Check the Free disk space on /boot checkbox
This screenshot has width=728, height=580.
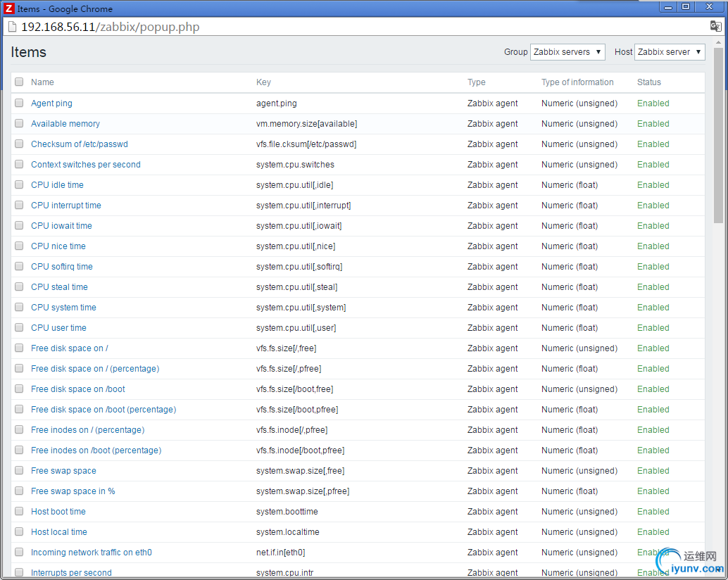point(19,389)
